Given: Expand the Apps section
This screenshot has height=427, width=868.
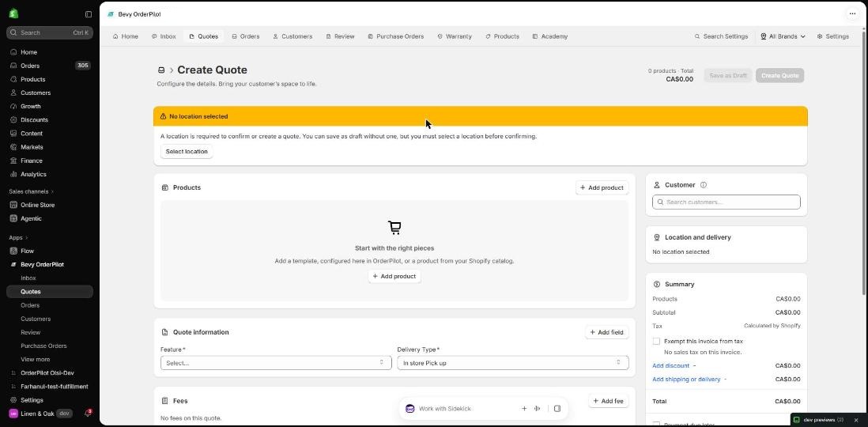Looking at the screenshot, I should point(17,237).
